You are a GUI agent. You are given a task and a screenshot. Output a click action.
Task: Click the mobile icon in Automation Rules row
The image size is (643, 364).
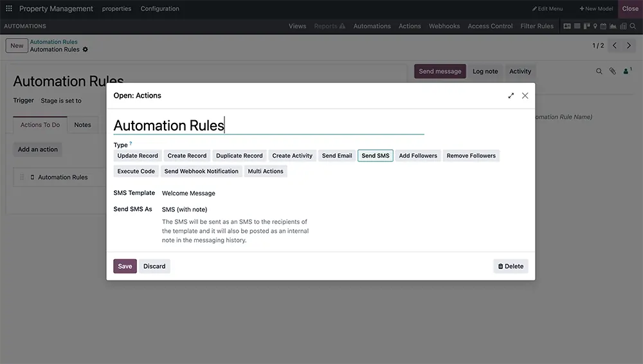[x=32, y=177]
